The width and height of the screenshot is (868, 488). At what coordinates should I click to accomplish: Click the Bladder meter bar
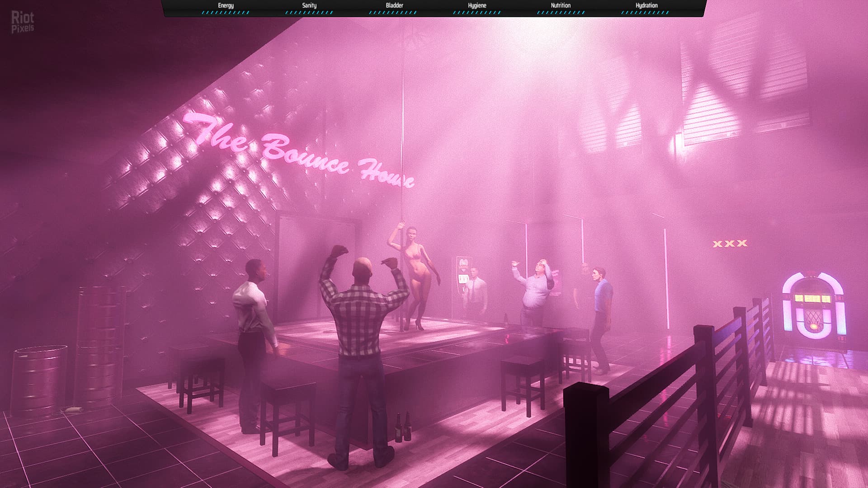click(x=393, y=13)
